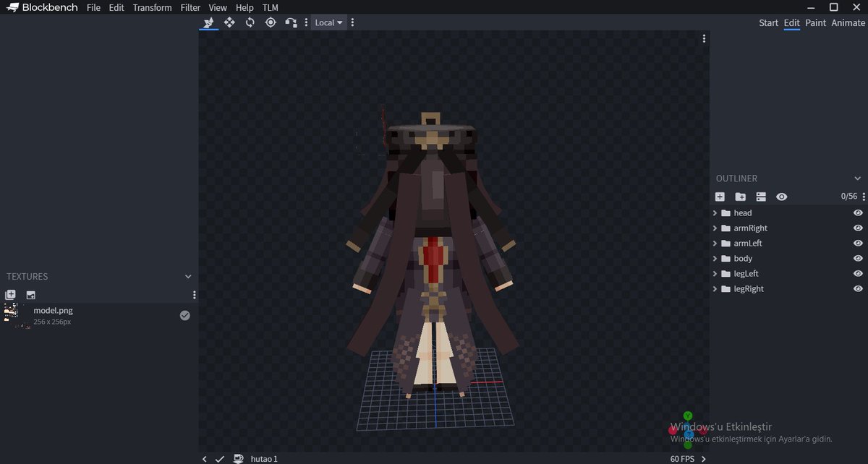
Task: Switch to the Animate mode tab
Action: tap(848, 22)
